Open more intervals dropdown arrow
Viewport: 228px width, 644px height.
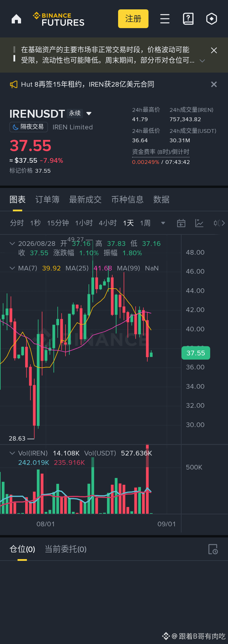tap(163, 223)
